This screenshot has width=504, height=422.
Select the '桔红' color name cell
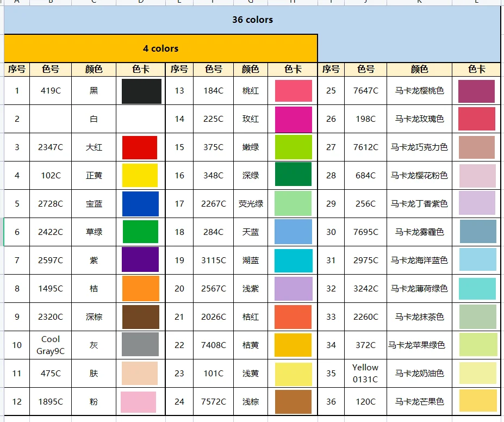coord(251,317)
